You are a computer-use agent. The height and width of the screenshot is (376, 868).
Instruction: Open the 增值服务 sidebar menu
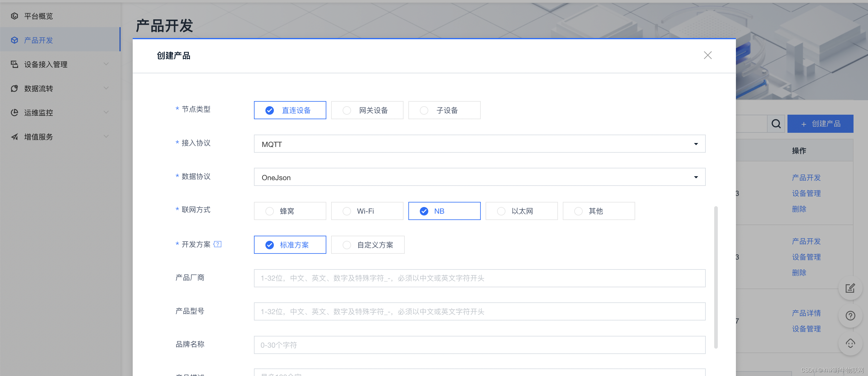coord(38,137)
